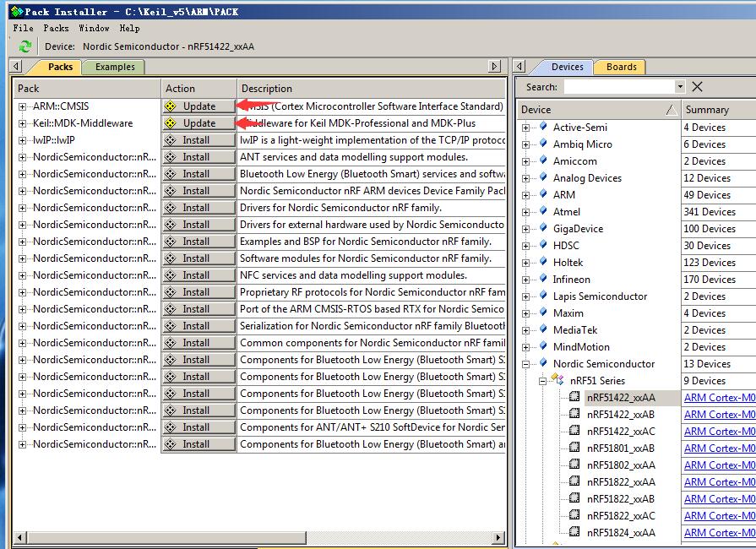Click the Pack Installer title bar icon
This screenshot has height=549, width=756.
tap(17, 11)
